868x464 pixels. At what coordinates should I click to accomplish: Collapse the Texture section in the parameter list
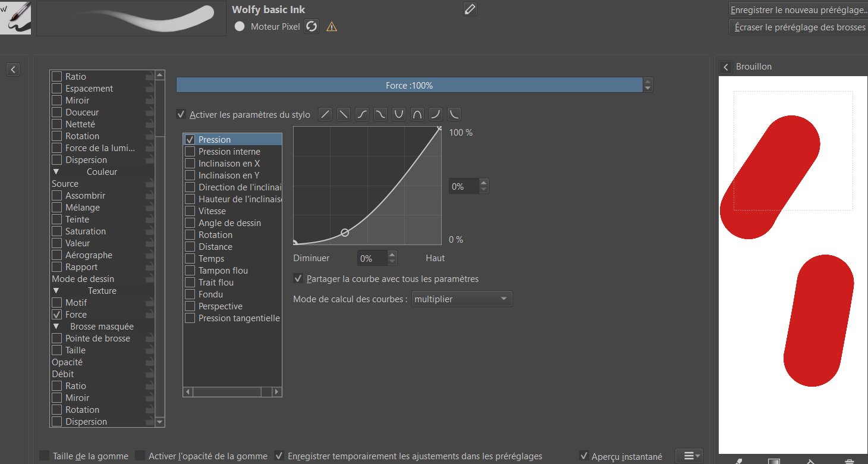point(56,290)
